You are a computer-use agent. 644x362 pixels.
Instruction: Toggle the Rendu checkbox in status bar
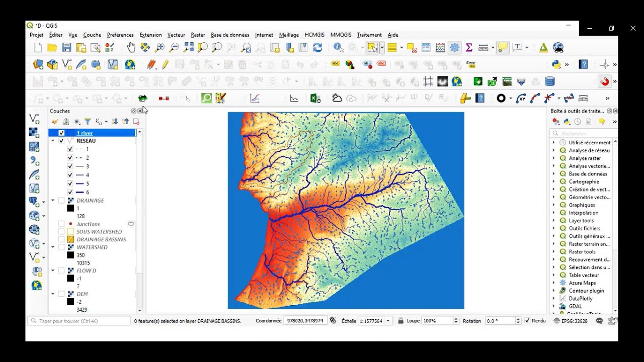pyautogui.click(x=527, y=321)
